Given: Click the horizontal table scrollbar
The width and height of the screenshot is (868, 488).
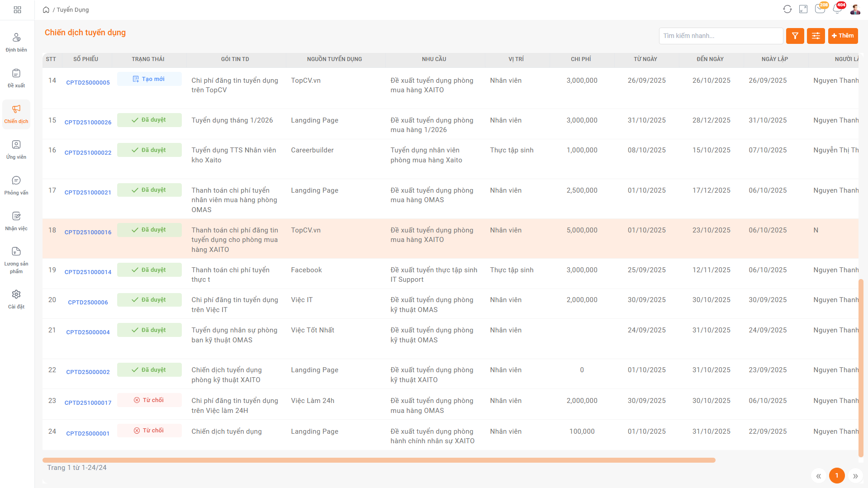Looking at the screenshot, I should [379, 460].
